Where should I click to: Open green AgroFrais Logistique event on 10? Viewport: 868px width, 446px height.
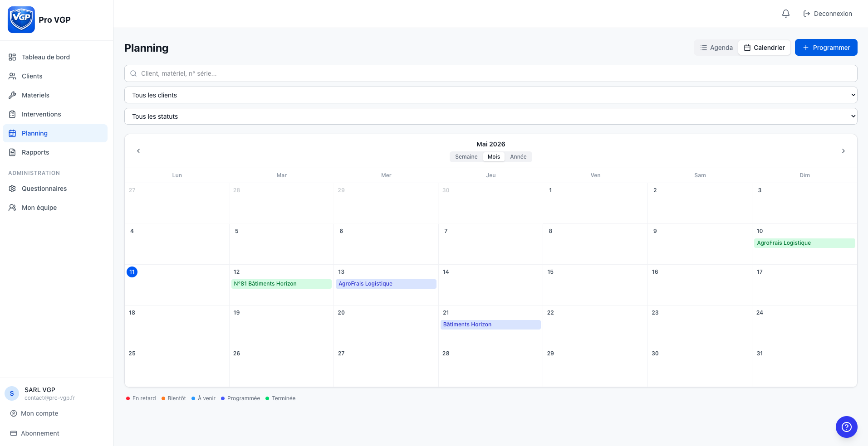(804, 243)
